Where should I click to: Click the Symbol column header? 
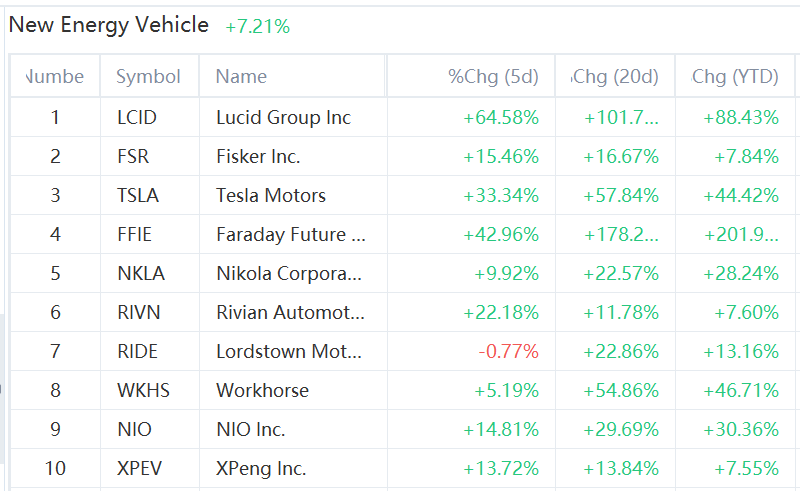[x=148, y=76]
